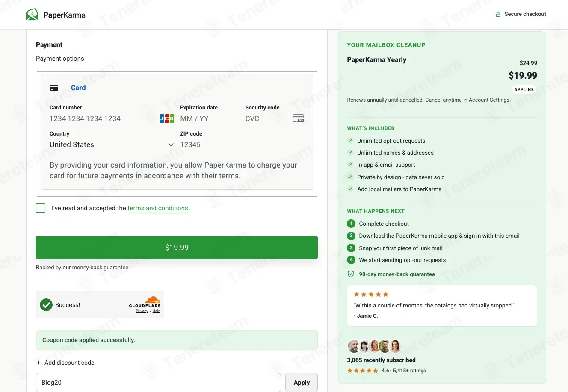Image resolution: width=568 pixels, height=392 pixels.
Task: Click the plus icon by Add discount code
Action: [x=39, y=363]
